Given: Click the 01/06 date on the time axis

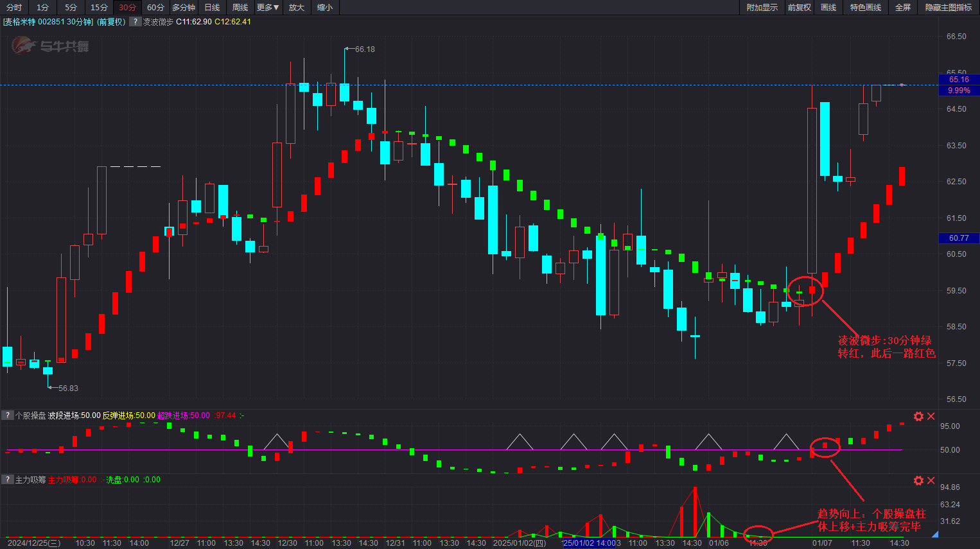Looking at the screenshot, I should point(719,543).
